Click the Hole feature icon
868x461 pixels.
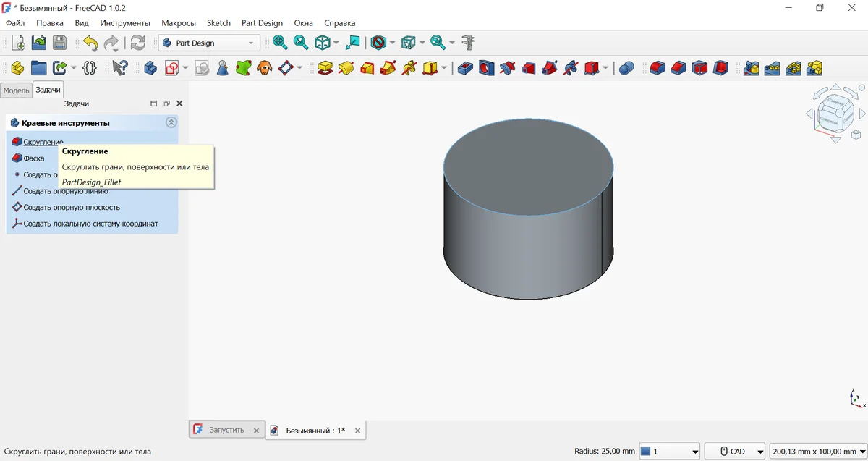click(487, 68)
